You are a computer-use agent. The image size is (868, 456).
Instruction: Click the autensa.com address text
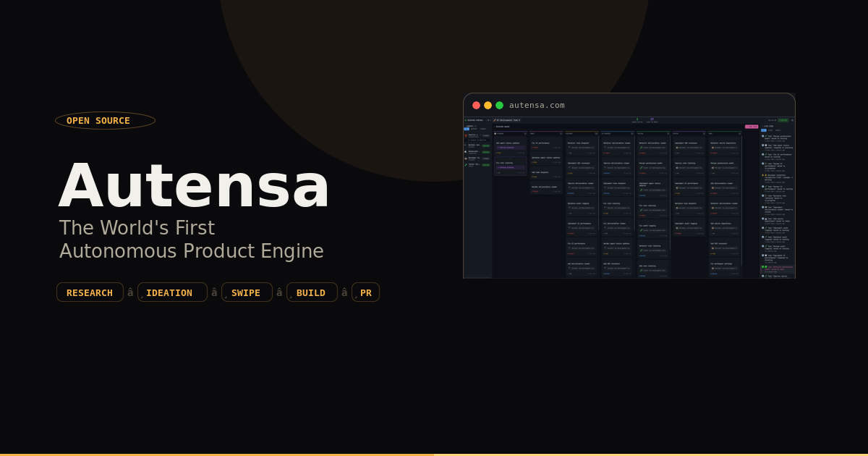[x=537, y=105]
